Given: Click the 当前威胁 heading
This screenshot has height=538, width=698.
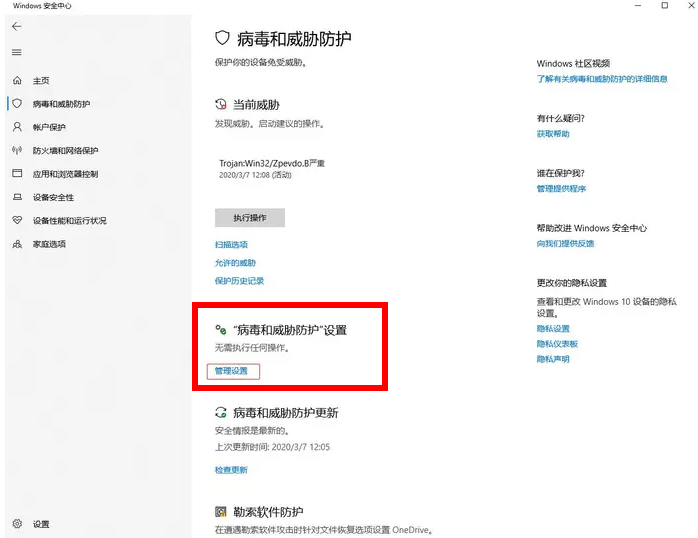Looking at the screenshot, I should [x=256, y=105].
